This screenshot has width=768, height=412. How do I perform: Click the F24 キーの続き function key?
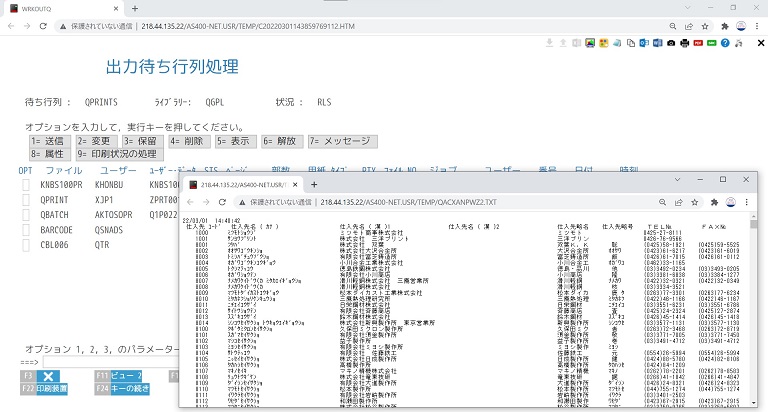click(x=122, y=388)
